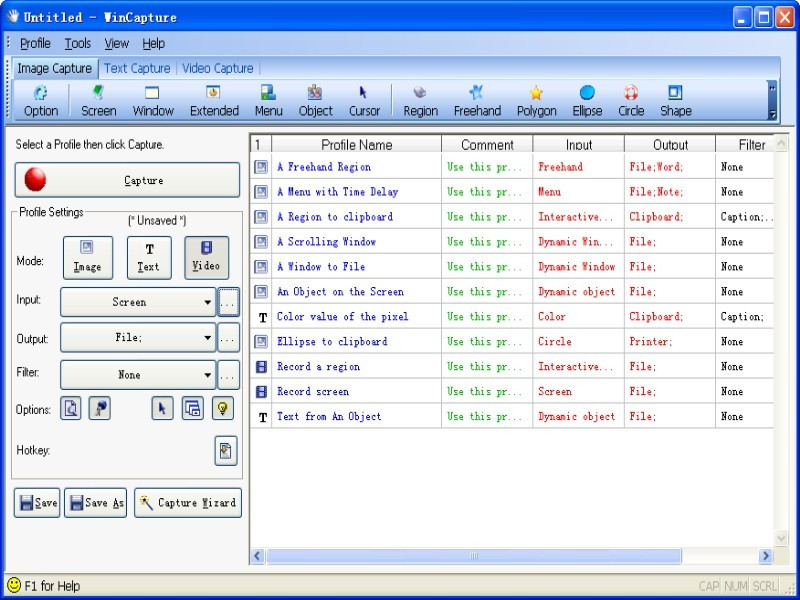Switch to the Text Capture tab
Screen dimensions: 800x600
[137, 68]
